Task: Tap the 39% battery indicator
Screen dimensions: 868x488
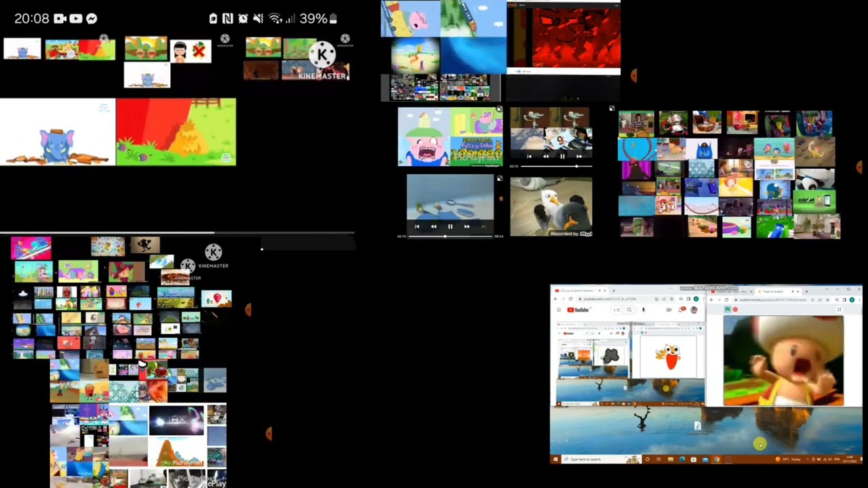Action: (x=319, y=18)
